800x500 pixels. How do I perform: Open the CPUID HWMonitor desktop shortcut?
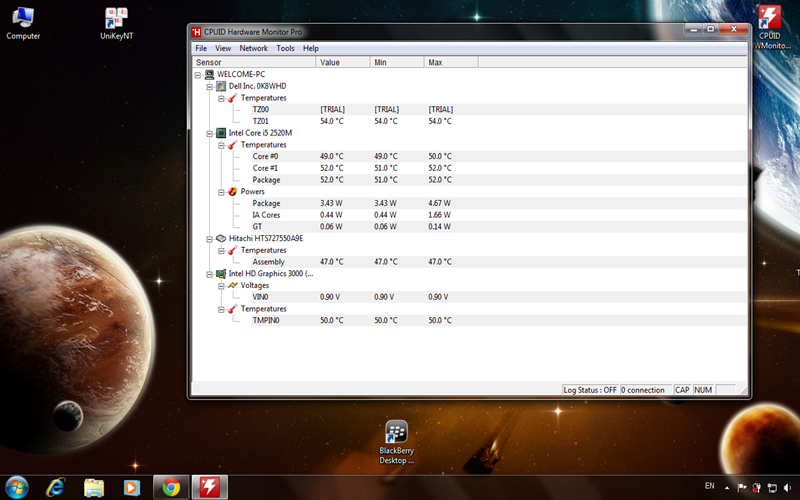pyautogui.click(x=770, y=27)
